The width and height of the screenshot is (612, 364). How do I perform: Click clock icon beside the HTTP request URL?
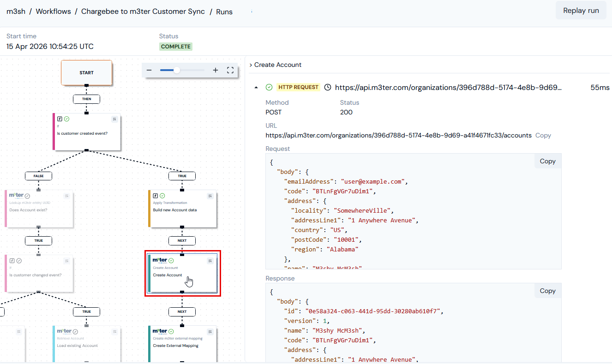click(x=328, y=87)
